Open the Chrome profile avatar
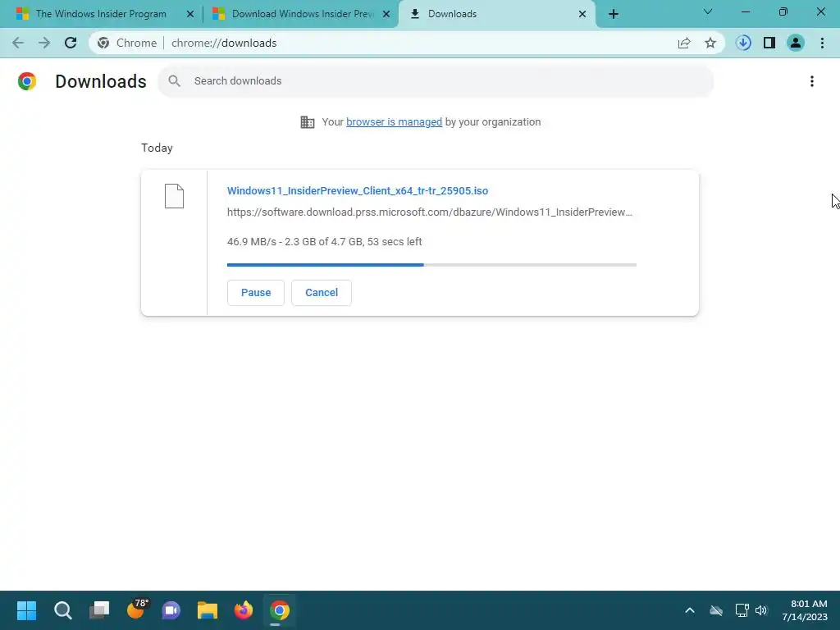This screenshot has height=630, width=840. pos(796,43)
